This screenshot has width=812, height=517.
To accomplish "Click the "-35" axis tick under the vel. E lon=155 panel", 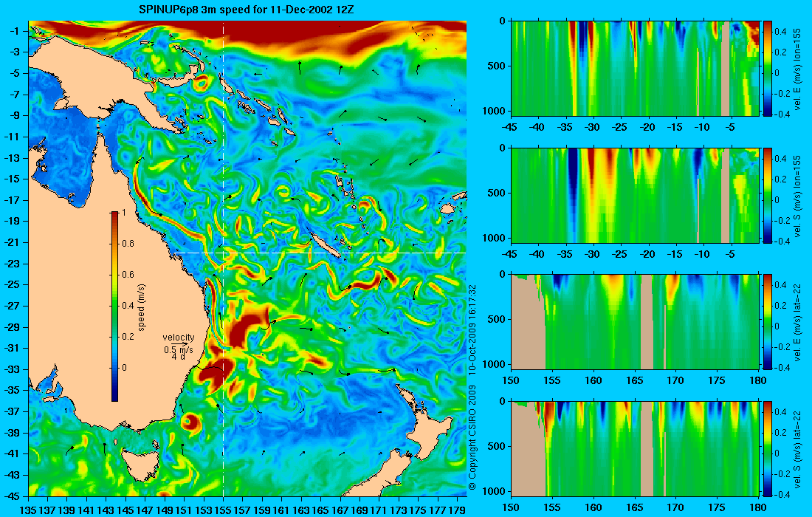I will 565,128.
